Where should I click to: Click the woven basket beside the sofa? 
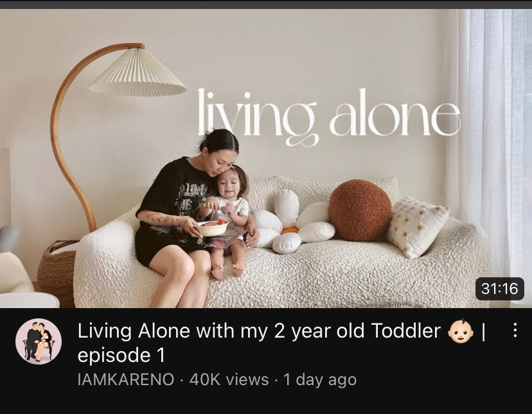(57, 272)
